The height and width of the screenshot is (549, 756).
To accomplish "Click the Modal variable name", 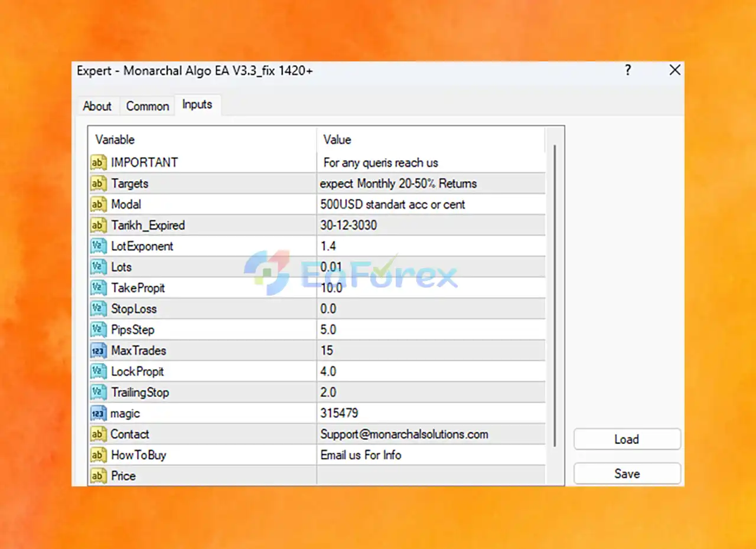I will click(126, 204).
